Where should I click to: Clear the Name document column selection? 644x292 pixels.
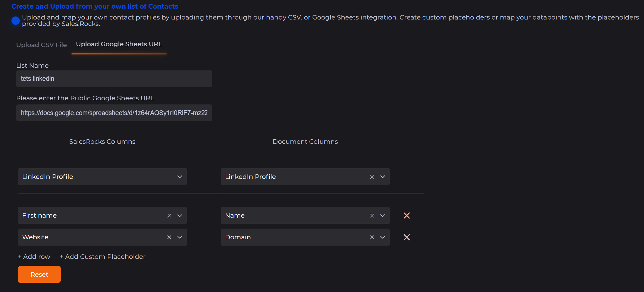(372, 215)
